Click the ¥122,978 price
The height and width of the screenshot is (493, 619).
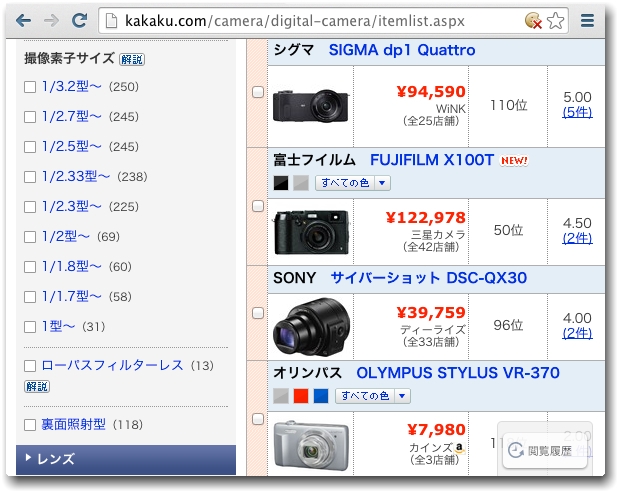coord(426,218)
